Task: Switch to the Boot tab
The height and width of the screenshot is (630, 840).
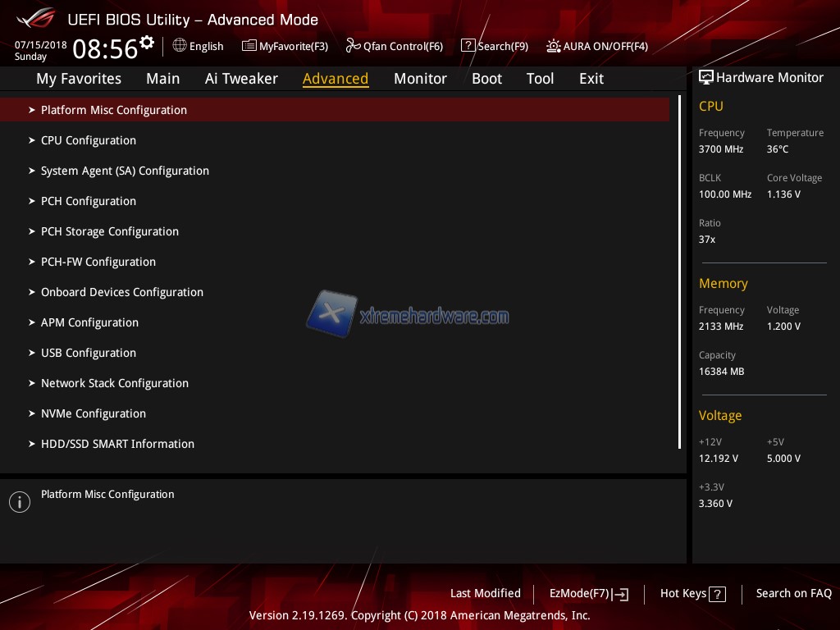Action: click(x=486, y=79)
